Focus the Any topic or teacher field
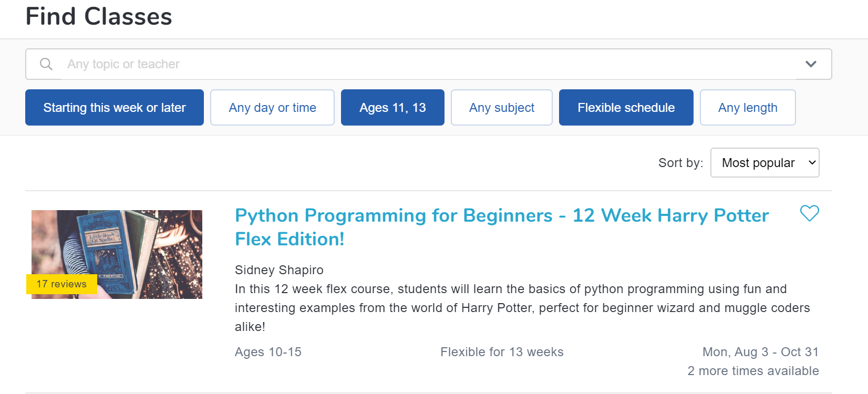This screenshot has height=394, width=868. 428,64
